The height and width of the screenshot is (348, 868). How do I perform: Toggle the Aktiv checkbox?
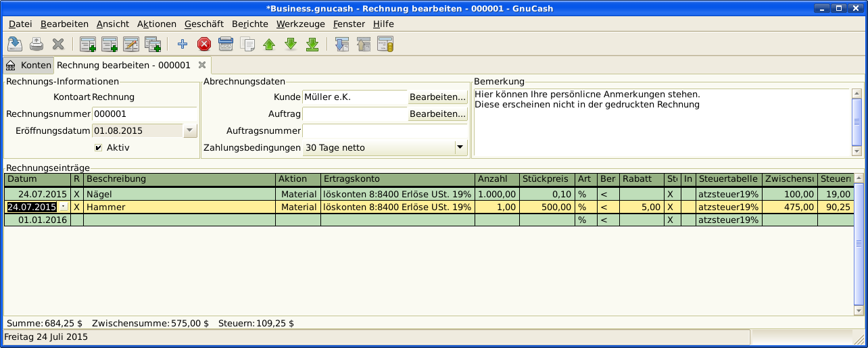[99, 147]
